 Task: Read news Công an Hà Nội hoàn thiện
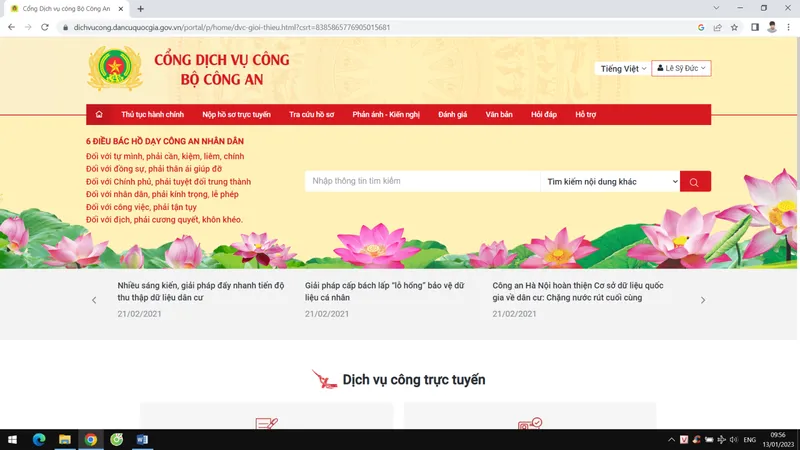pos(578,291)
